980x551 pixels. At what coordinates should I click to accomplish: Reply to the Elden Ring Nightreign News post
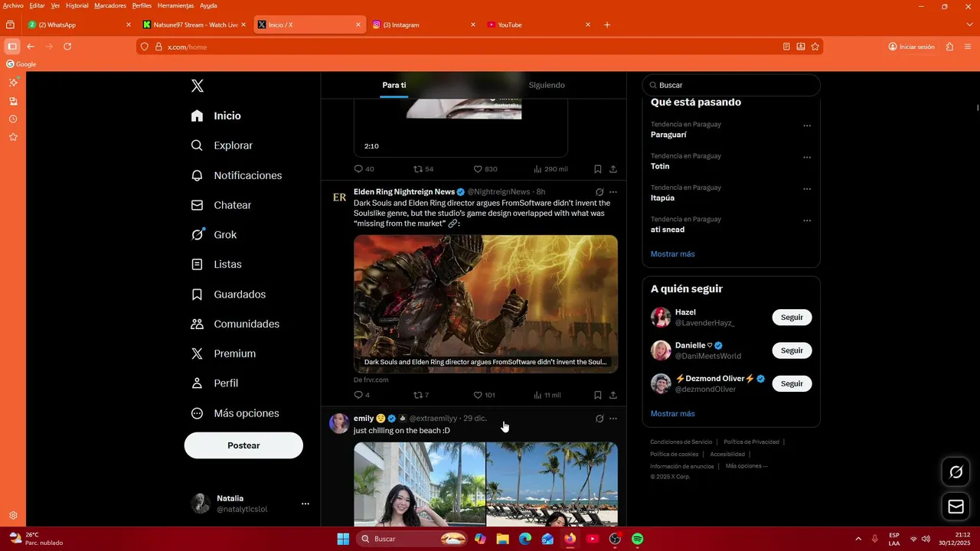[358, 395]
